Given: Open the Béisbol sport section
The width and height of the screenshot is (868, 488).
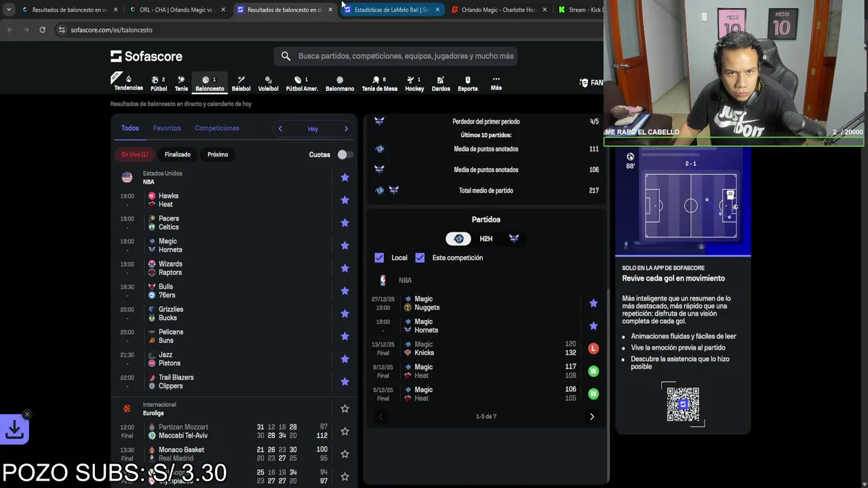Looking at the screenshot, I should point(241,83).
